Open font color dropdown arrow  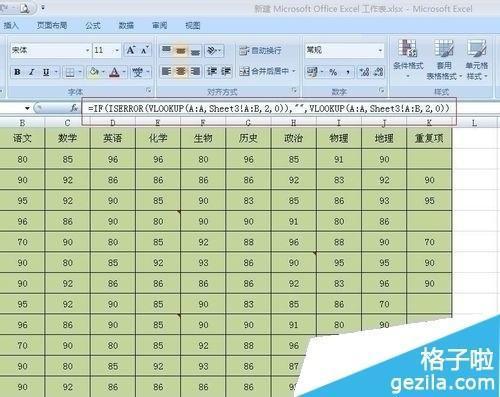(x=124, y=72)
